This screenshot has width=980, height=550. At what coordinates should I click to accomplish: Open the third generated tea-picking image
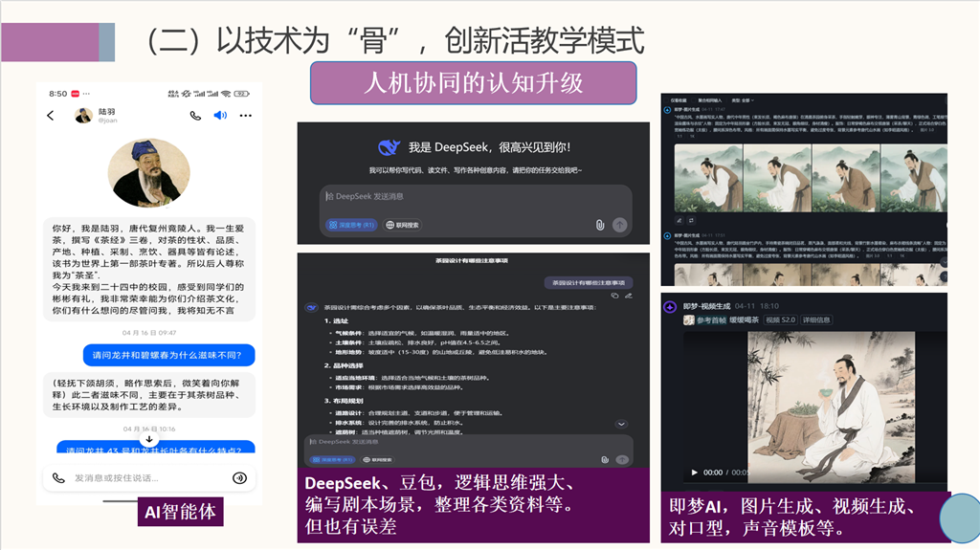(x=846, y=179)
